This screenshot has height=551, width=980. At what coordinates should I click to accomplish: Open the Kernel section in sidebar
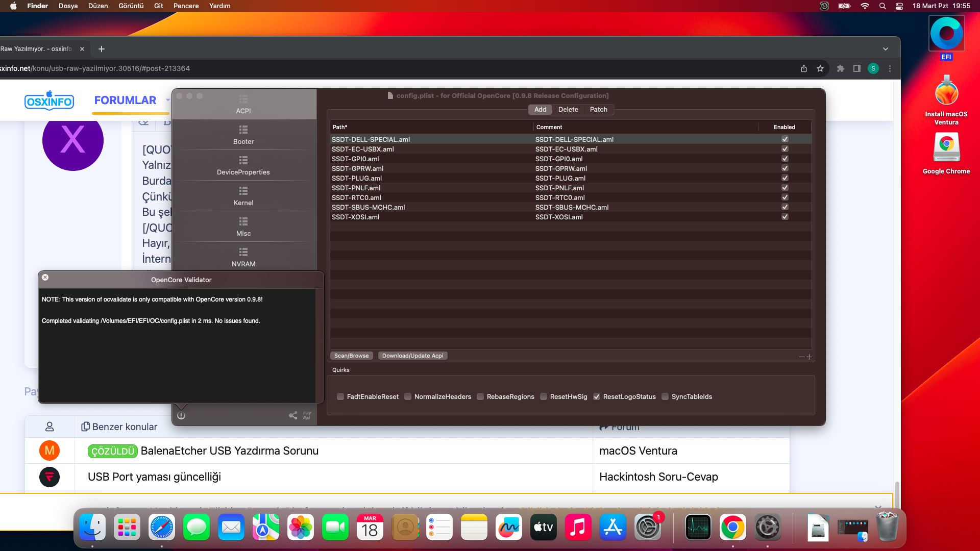pyautogui.click(x=243, y=196)
